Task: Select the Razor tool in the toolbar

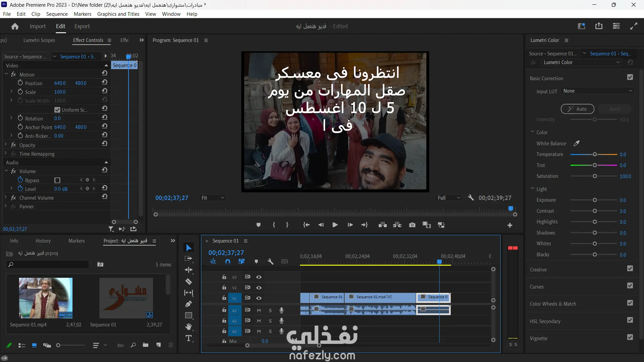Action: click(189, 281)
